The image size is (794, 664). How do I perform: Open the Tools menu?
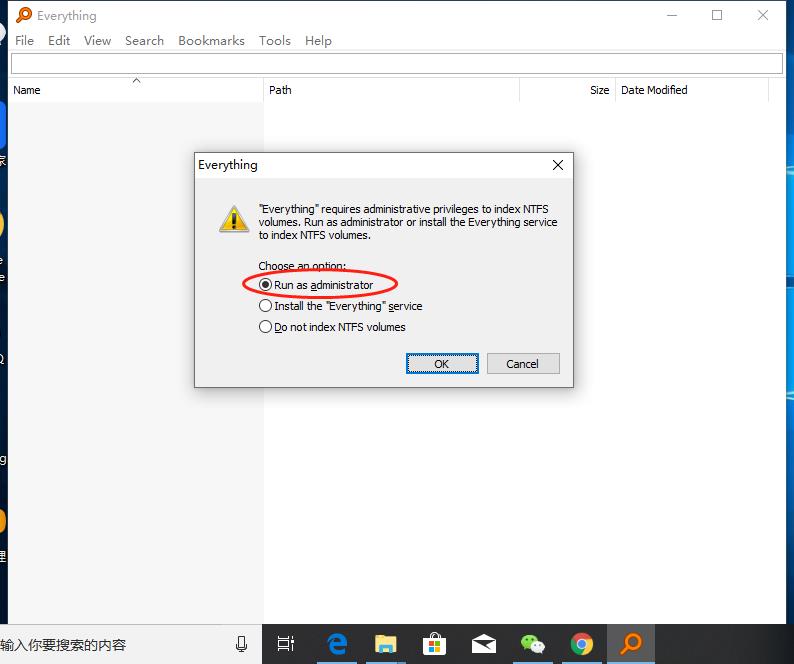274,41
